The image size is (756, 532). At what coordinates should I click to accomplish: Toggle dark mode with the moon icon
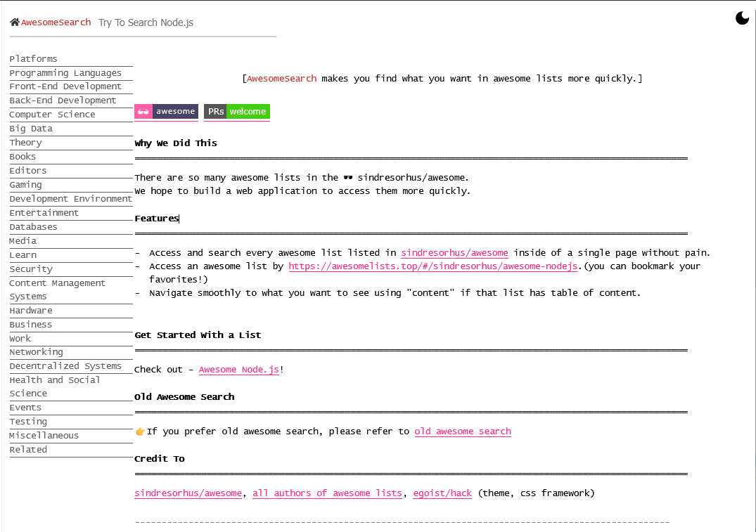pyautogui.click(x=742, y=18)
